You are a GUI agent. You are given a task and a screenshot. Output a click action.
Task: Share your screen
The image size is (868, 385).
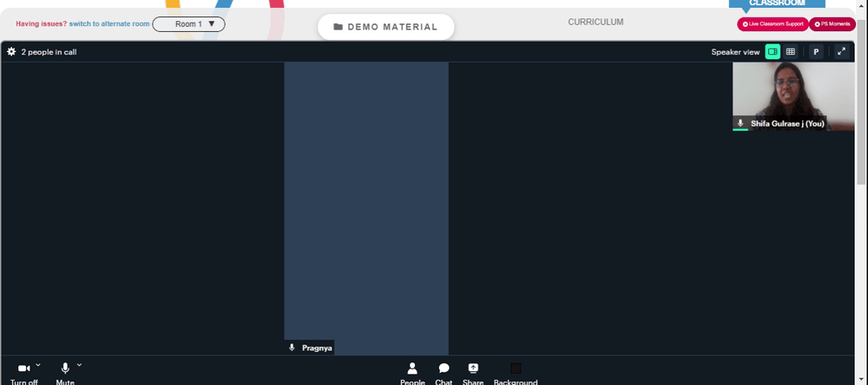(x=473, y=374)
